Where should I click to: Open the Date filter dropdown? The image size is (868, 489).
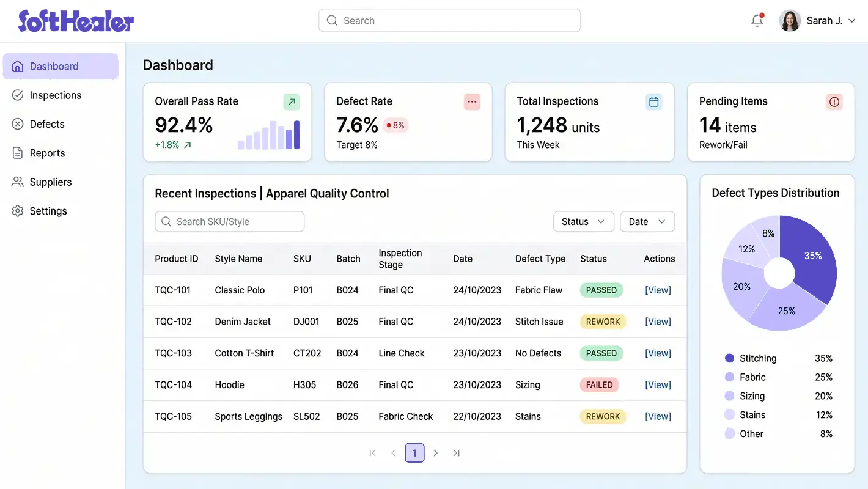point(647,221)
